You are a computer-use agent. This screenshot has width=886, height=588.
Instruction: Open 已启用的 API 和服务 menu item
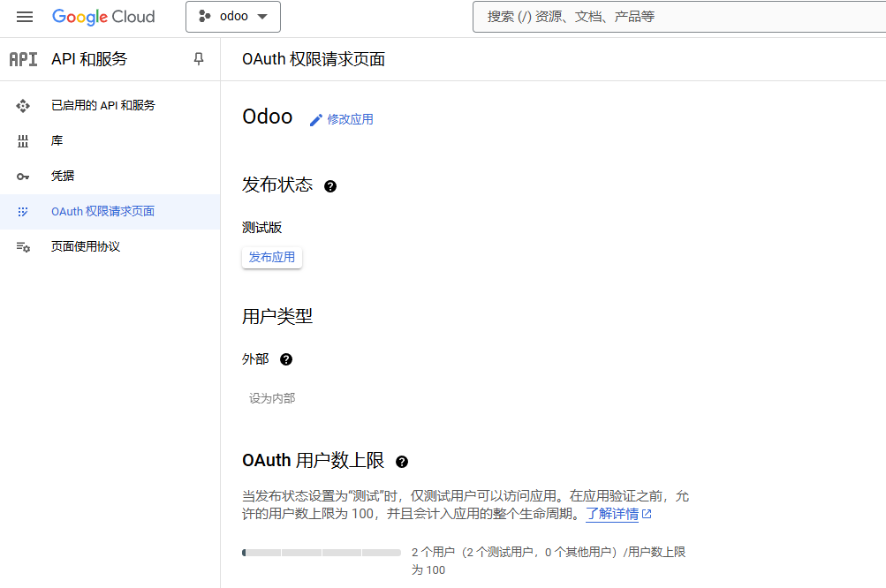coord(110,106)
